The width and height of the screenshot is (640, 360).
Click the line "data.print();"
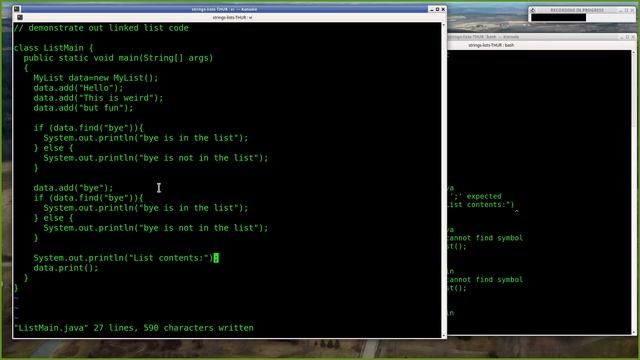click(x=66, y=268)
